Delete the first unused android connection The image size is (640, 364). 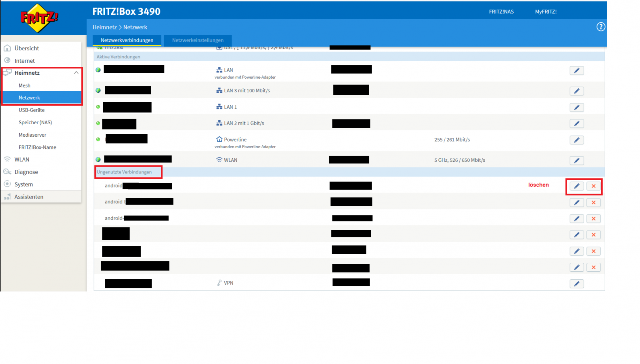tap(593, 186)
